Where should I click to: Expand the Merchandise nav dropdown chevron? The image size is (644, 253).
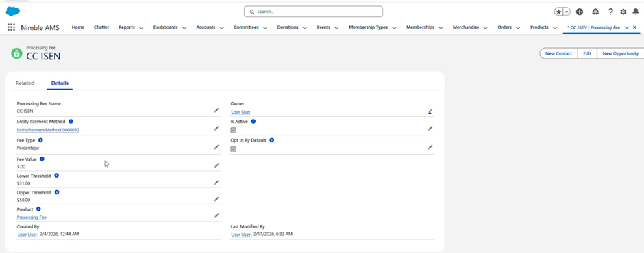point(486,28)
